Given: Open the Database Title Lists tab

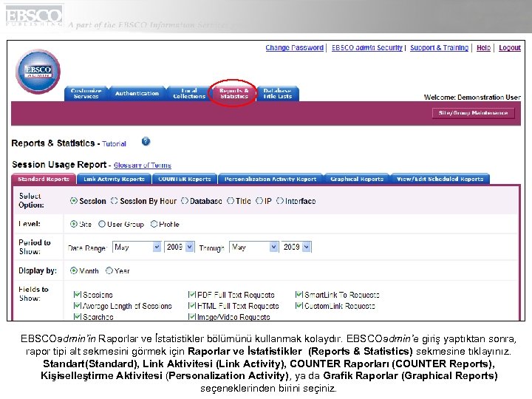Looking at the screenshot, I should (278, 93).
